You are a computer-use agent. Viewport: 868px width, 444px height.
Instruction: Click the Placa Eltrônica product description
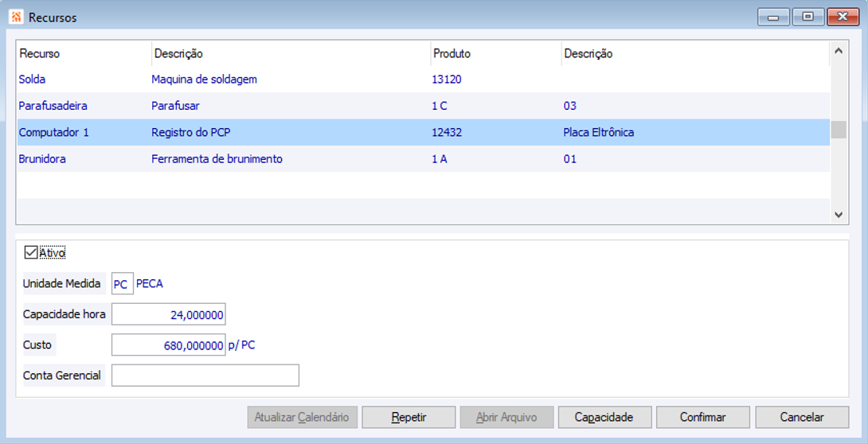pos(599,132)
